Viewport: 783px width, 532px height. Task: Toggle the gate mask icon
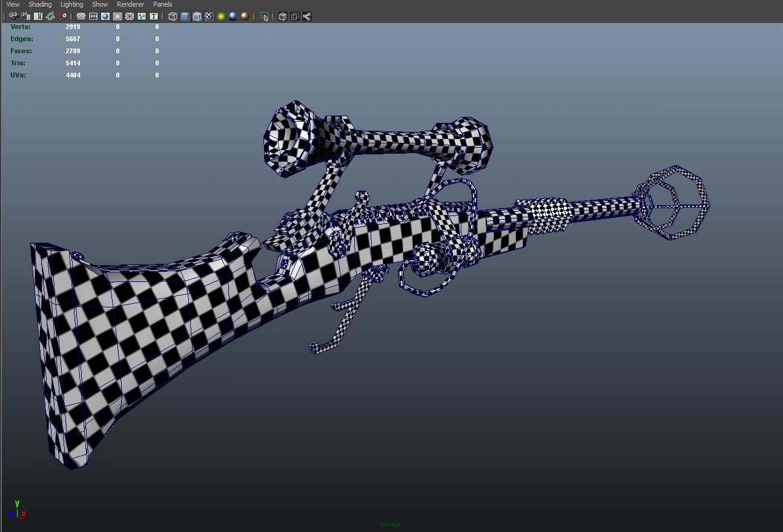click(117, 16)
